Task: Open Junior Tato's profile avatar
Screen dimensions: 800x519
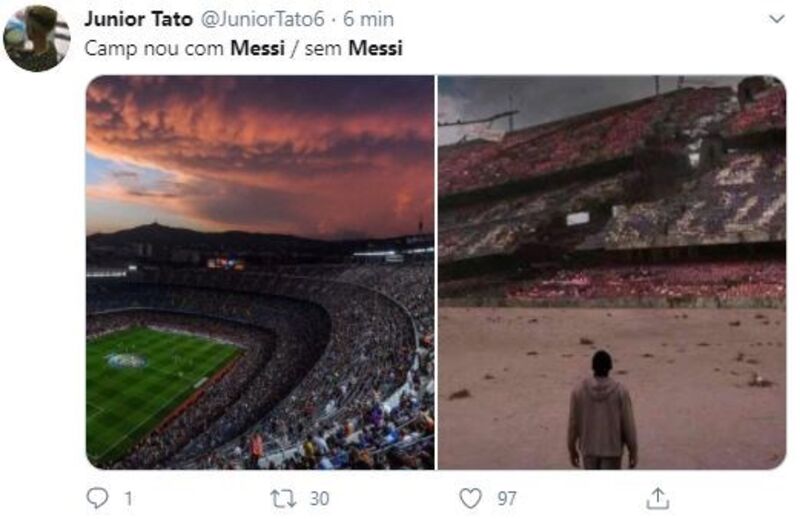Action: 36,38
